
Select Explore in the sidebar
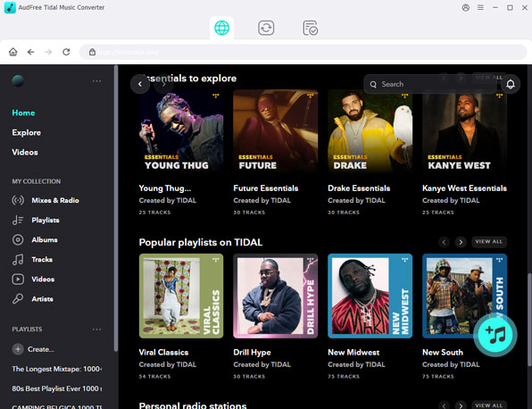click(27, 132)
